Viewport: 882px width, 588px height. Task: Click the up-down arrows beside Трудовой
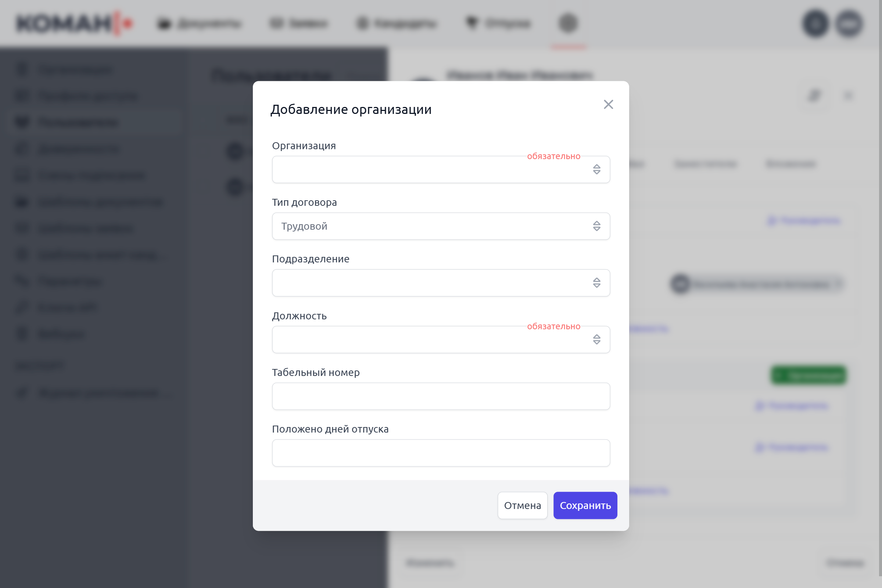click(596, 226)
